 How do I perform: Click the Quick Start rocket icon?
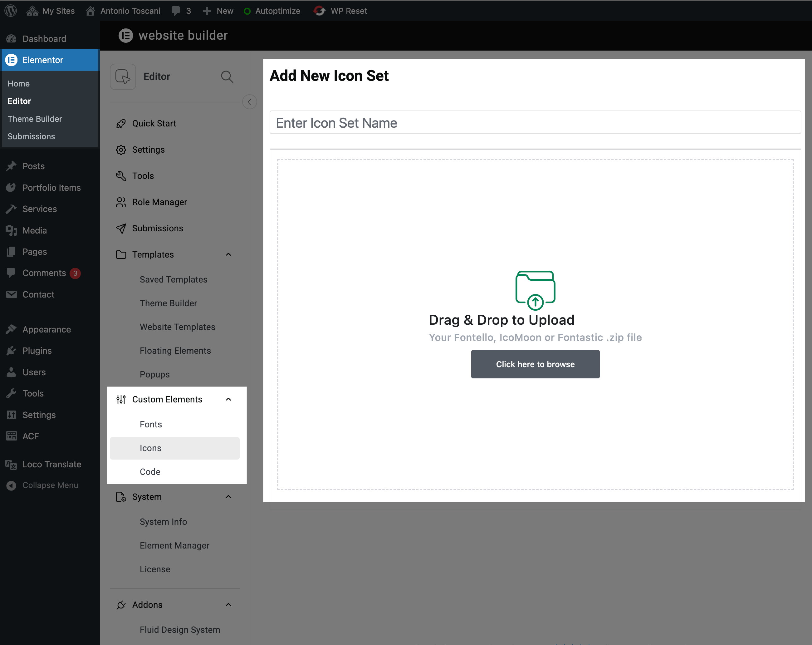(121, 124)
